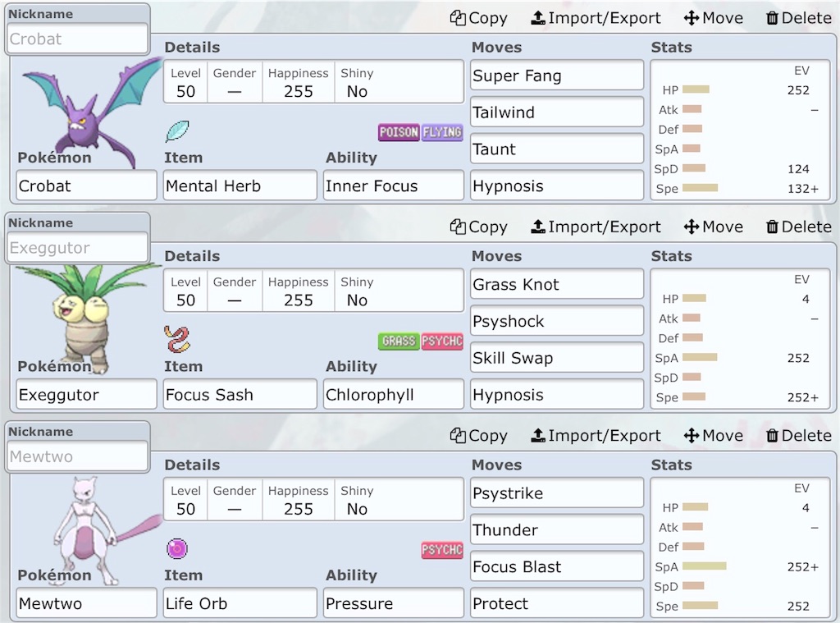The width and height of the screenshot is (840, 623).
Task: Select the Exeggutor sprite image
Action: [89, 318]
